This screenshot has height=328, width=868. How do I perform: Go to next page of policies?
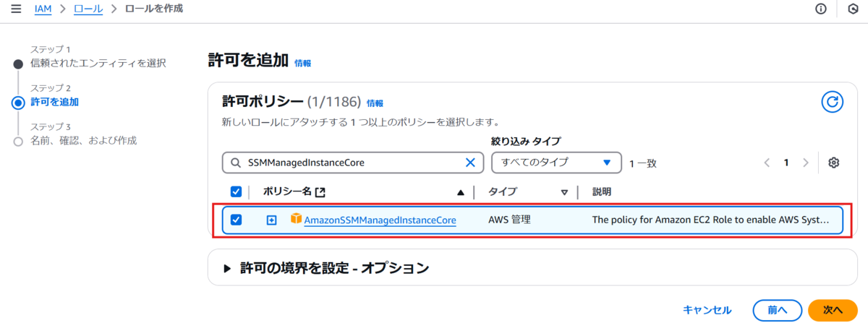805,163
